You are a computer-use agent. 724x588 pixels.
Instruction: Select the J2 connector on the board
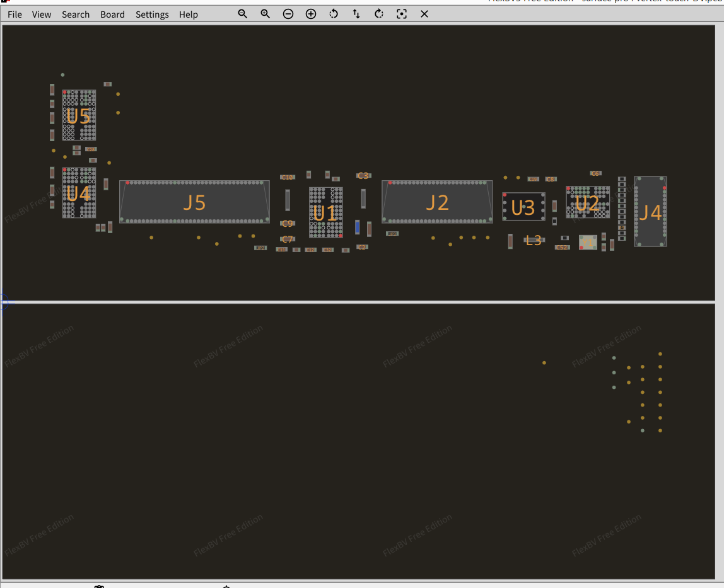pos(437,202)
